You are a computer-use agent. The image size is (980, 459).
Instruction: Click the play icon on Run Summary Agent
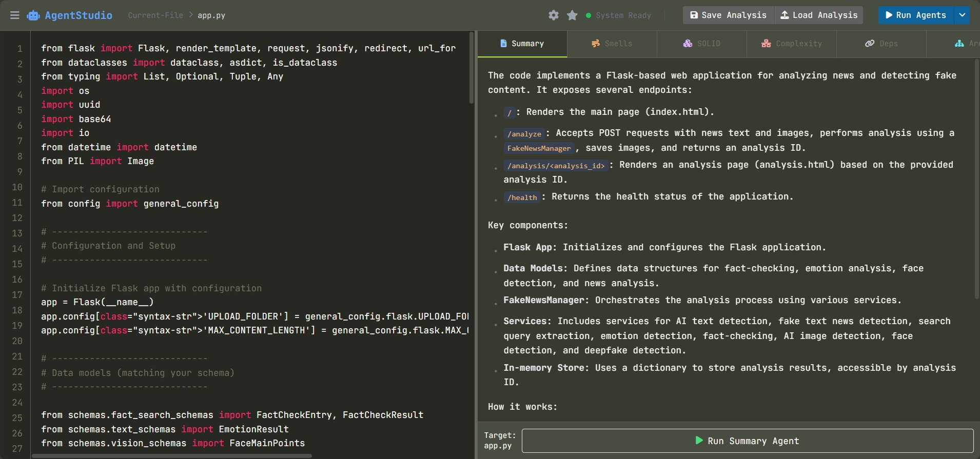point(699,441)
